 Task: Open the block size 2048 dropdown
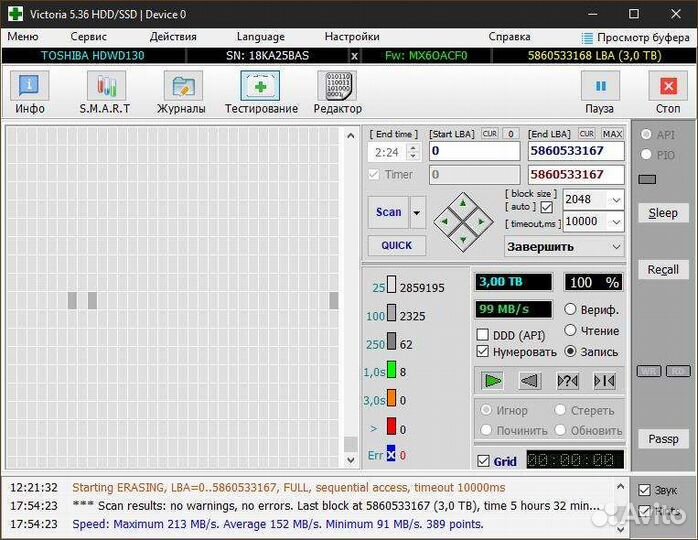[x=616, y=200]
